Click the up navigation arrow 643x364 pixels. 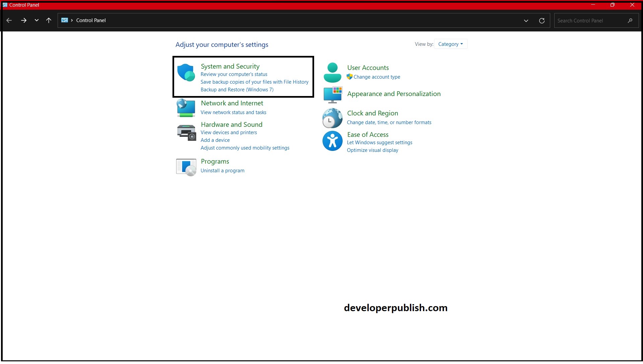[49, 20]
